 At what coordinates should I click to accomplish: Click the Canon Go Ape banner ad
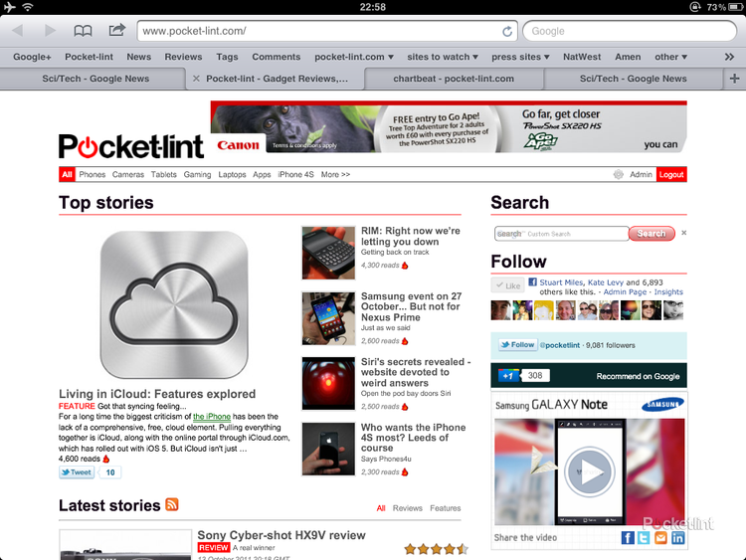click(449, 126)
